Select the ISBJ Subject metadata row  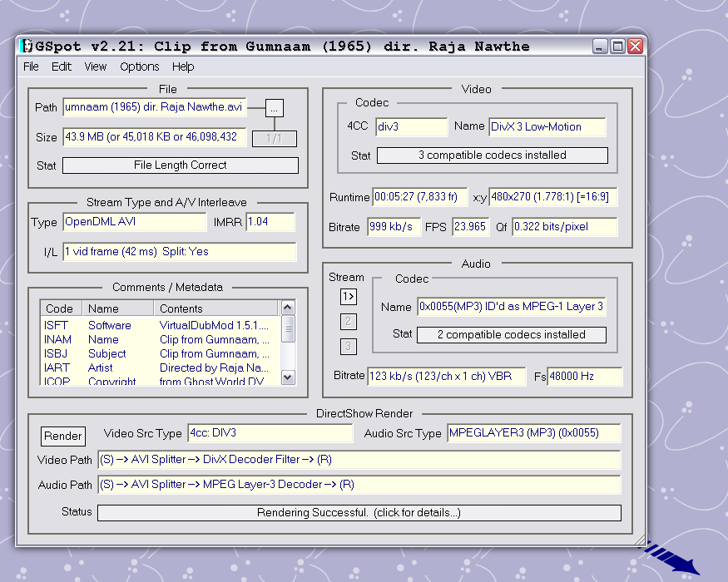161,353
